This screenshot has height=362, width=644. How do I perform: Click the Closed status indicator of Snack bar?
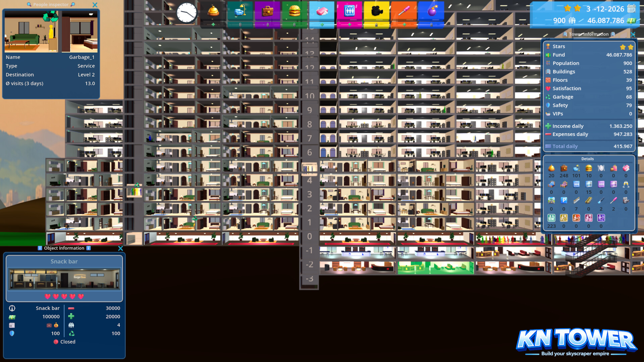[x=64, y=342]
